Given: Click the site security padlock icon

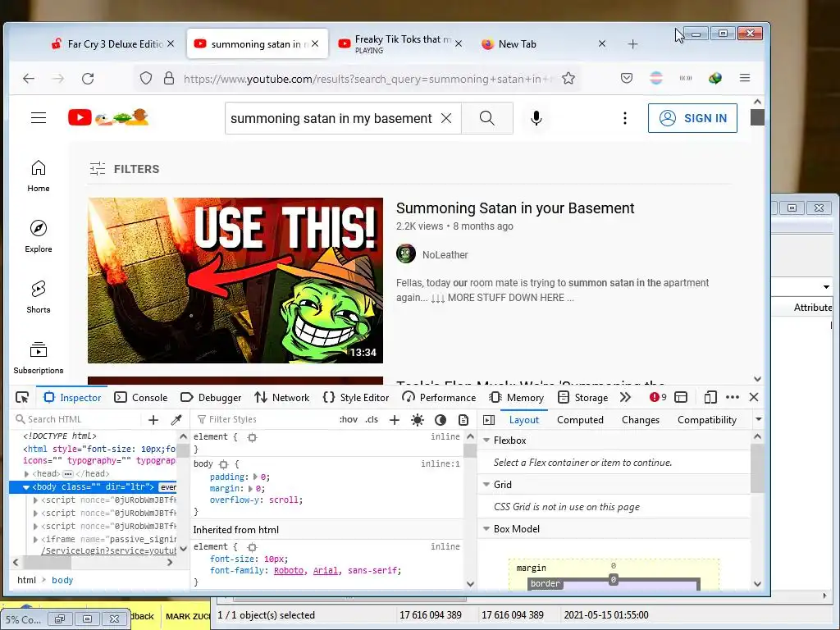Looking at the screenshot, I should pos(169,78).
